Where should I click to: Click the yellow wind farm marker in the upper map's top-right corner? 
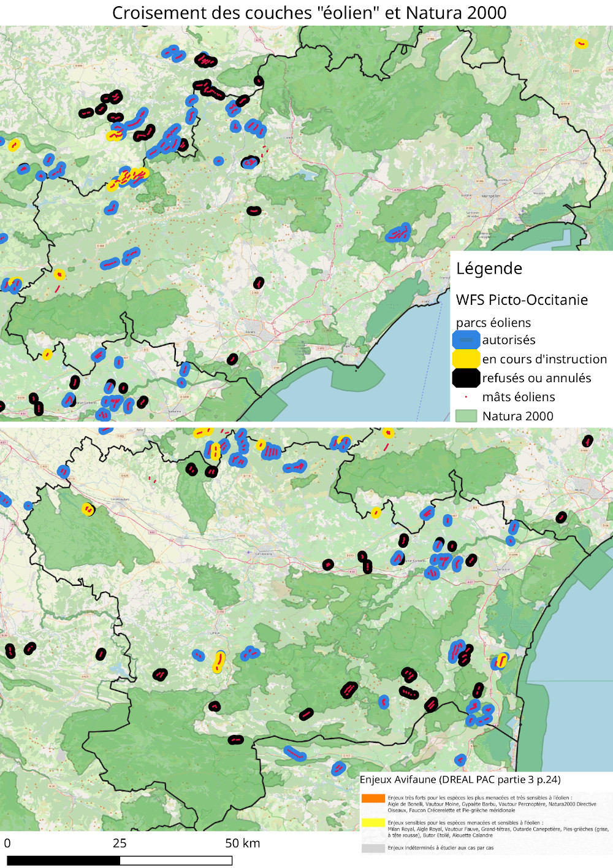click(x=581, y=44)
